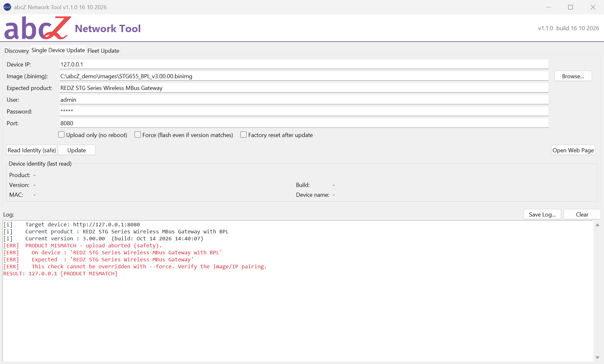The height and width of the screenshot is (364, 604).
Task: Click the abcZ app icon in the title bar
Action: [7, 7]
